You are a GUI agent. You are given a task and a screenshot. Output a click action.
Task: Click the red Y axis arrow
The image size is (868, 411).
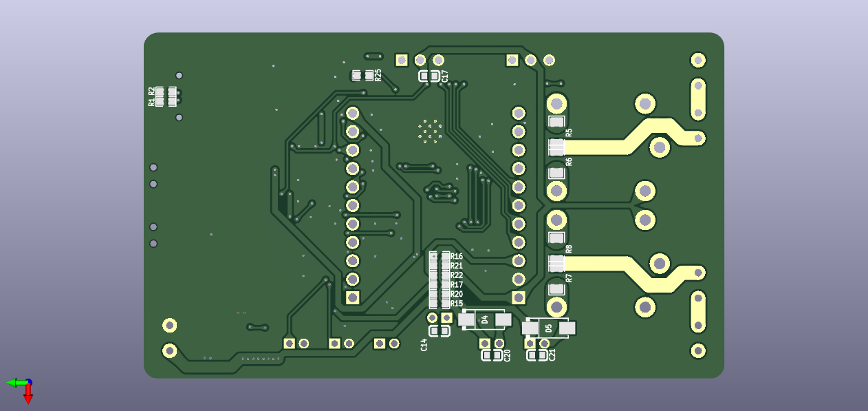[x=28, y=395]
